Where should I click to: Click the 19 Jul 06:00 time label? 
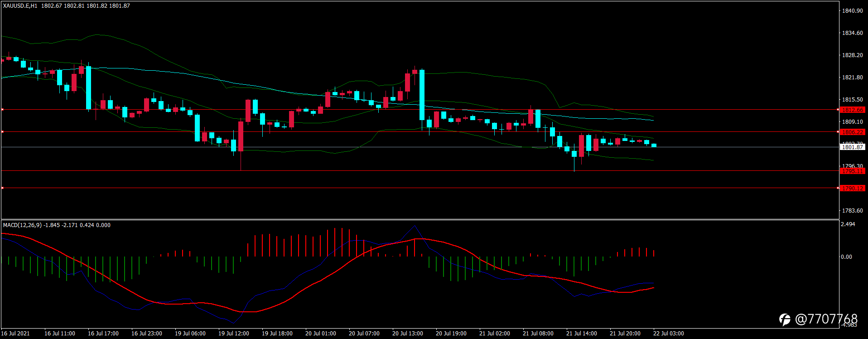click(190, 333)
